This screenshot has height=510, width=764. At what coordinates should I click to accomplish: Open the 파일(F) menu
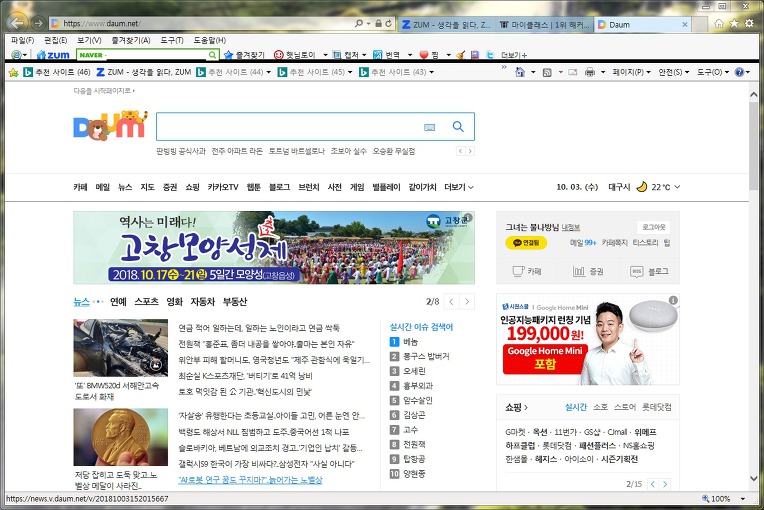coord(22,40)
